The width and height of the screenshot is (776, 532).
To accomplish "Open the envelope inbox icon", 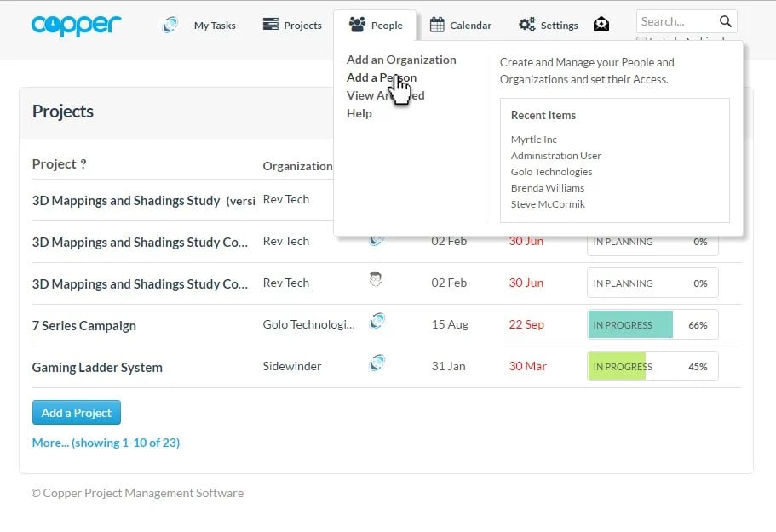I will point(601,25).
